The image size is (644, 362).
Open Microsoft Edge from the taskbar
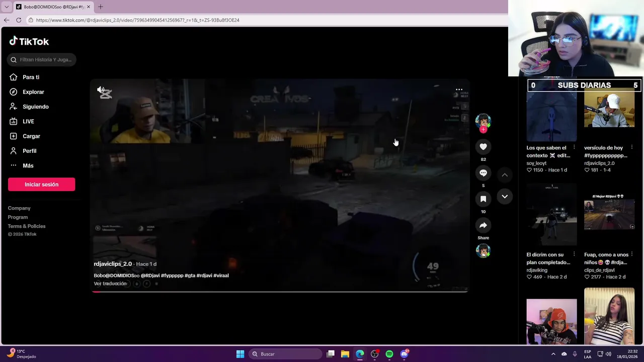click(360, 354)
